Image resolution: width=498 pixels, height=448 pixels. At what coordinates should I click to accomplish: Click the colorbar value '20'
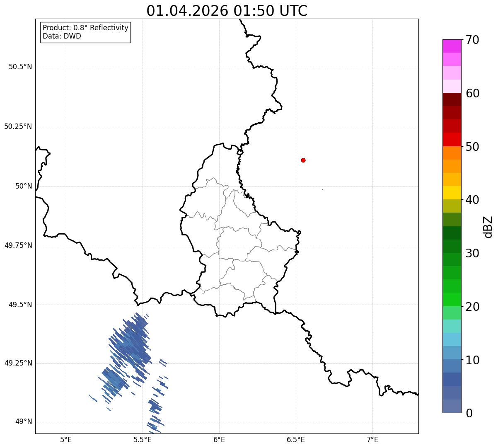[472, 307]
